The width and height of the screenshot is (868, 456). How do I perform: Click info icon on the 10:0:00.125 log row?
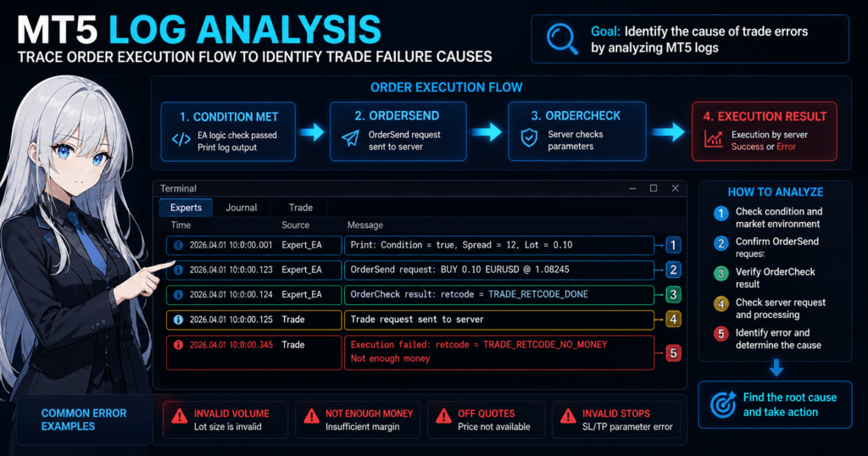[178, 320]
